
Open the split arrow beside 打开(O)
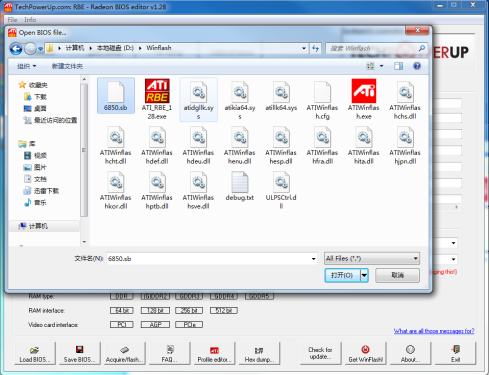pyautogui.click(x=364, y=275)
